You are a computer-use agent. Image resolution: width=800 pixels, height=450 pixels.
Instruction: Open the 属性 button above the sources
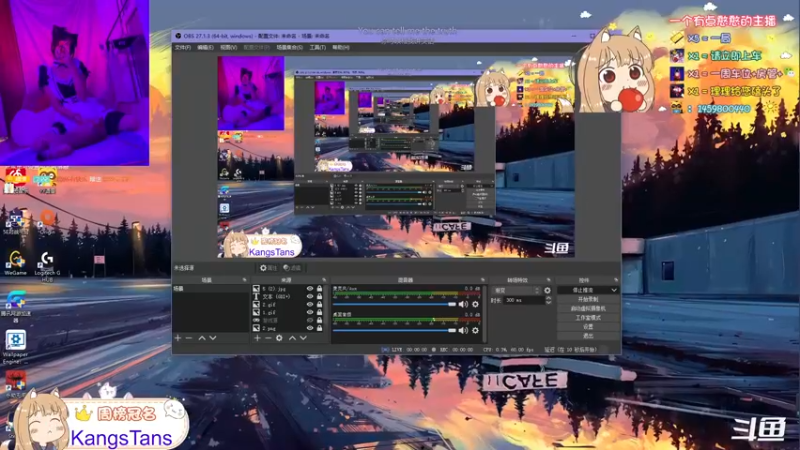pyautogui.click(x=268, y=268)
